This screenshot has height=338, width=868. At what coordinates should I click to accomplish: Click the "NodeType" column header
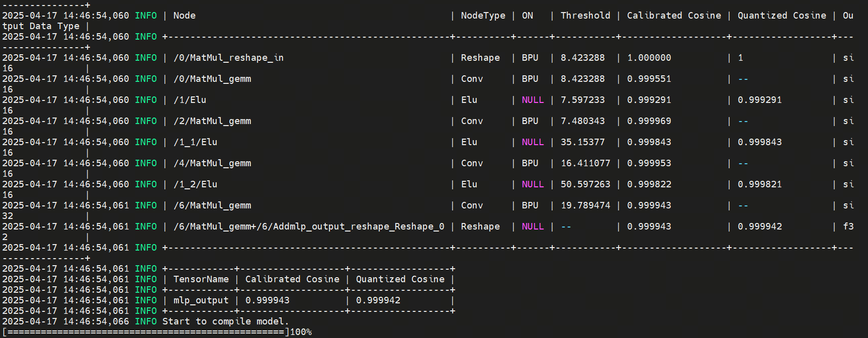(483, 16)
